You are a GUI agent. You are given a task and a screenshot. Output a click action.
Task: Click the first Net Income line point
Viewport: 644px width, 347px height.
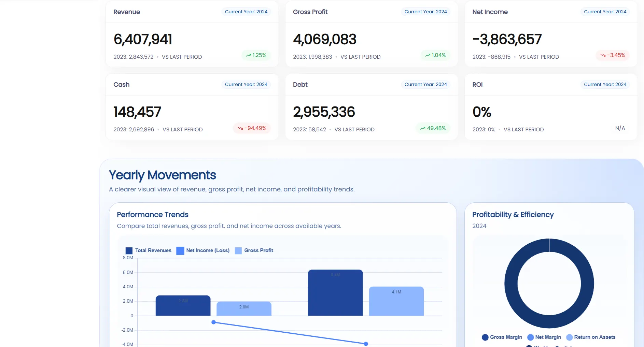click(214, 322)
